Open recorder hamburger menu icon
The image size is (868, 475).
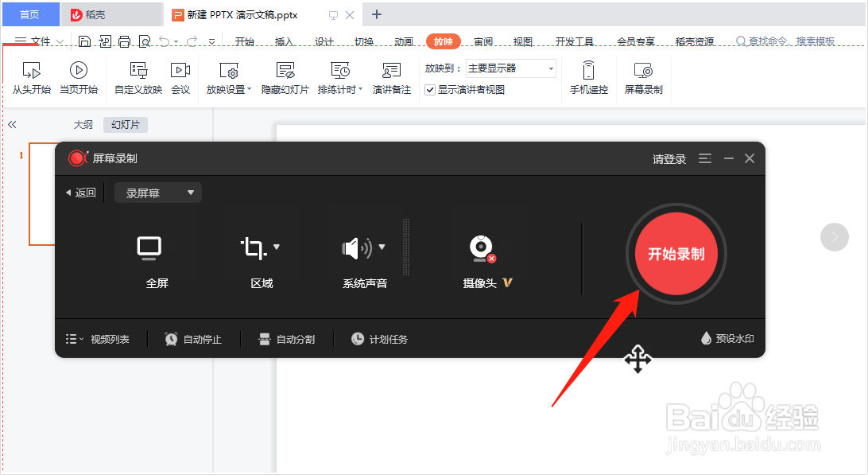[x=705, y=158]
